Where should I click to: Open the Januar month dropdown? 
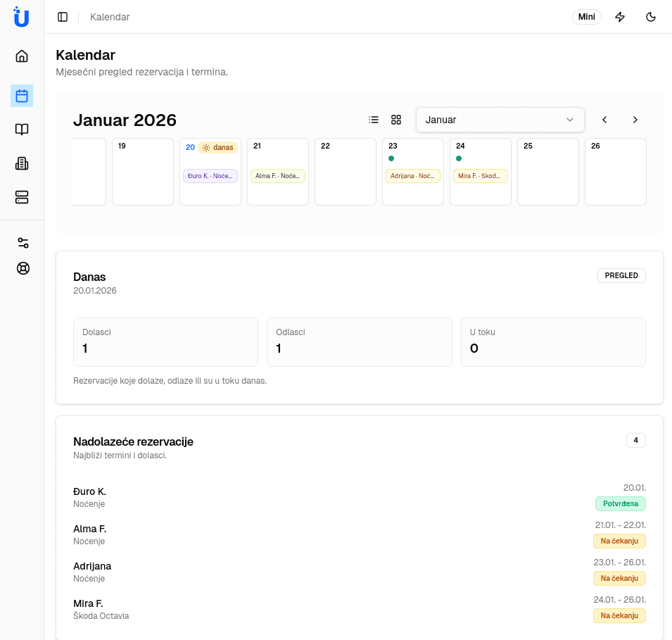(x=500, y=120)
